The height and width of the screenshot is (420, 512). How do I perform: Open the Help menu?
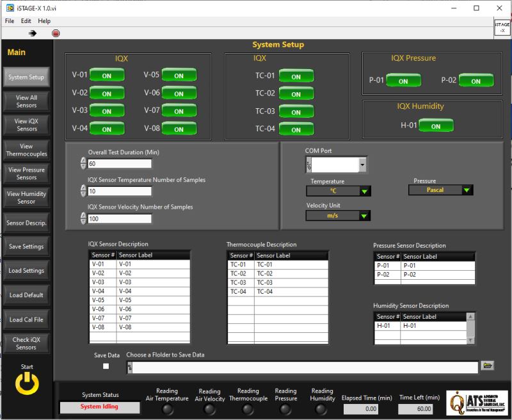[x=44, y=21]
